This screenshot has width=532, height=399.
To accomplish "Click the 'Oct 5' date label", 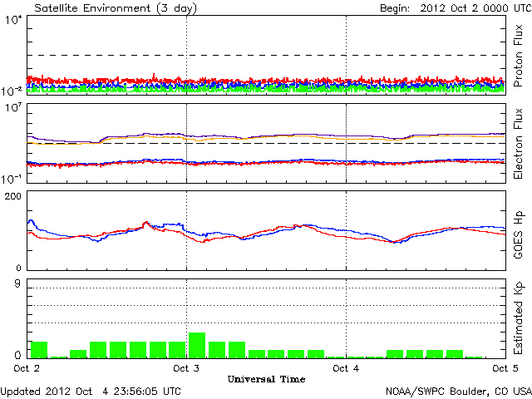I will [505, 368].
